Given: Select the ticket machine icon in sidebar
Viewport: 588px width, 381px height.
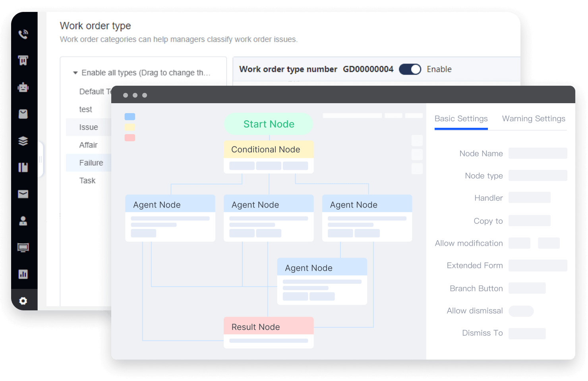Looking at the screenshot, I should pos(23,60).
